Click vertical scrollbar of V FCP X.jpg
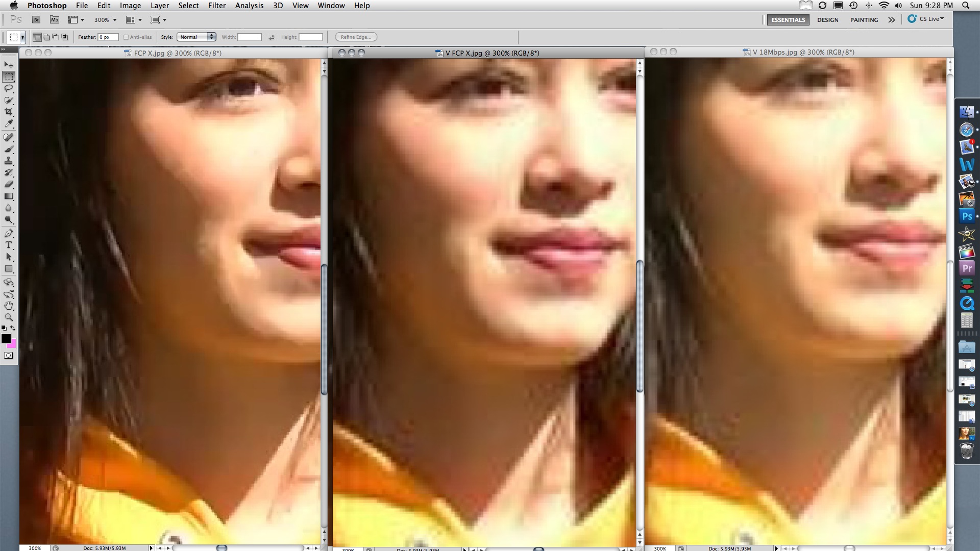The height and width of the screenshot is (551, 980). click(640, 327)
